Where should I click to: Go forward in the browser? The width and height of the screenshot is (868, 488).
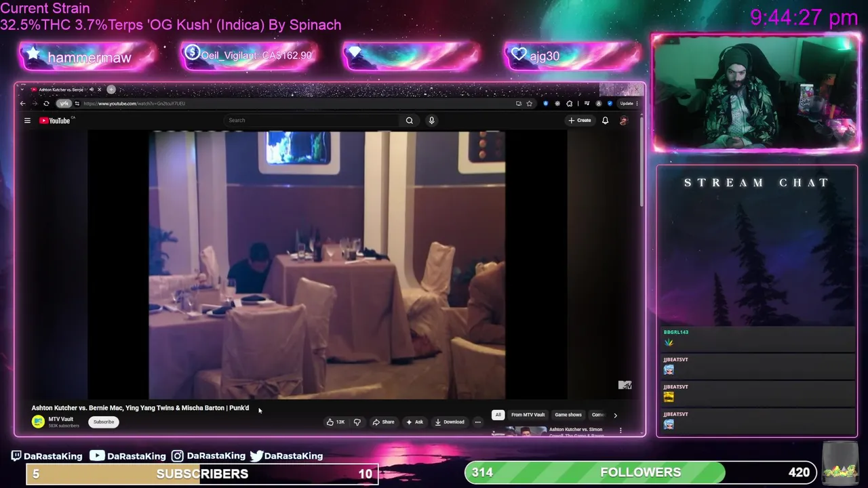pos(34,104)
